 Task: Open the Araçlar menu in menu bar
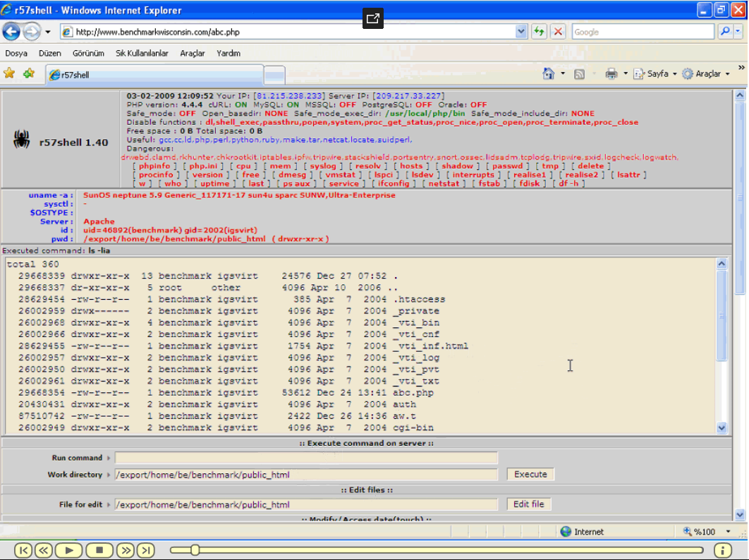click(x=193, y=53)
